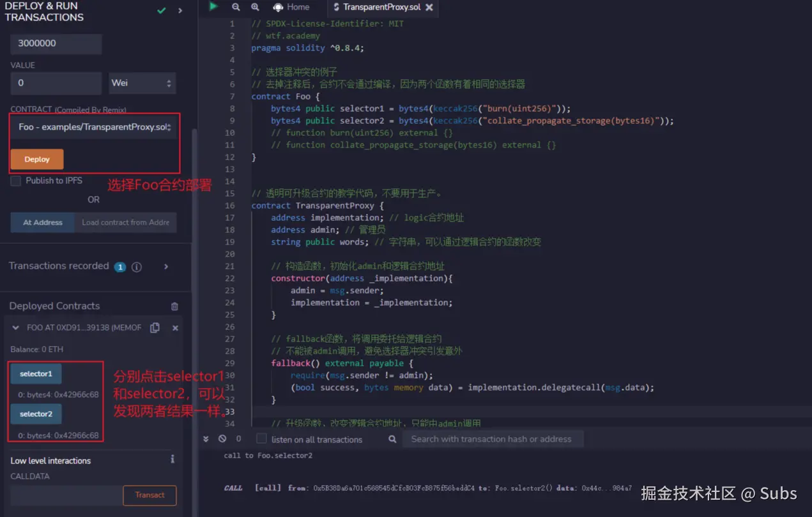Click the Transactions recorded badge 1
The height and width of the screenshot is (517, 812).
(120, 267)
